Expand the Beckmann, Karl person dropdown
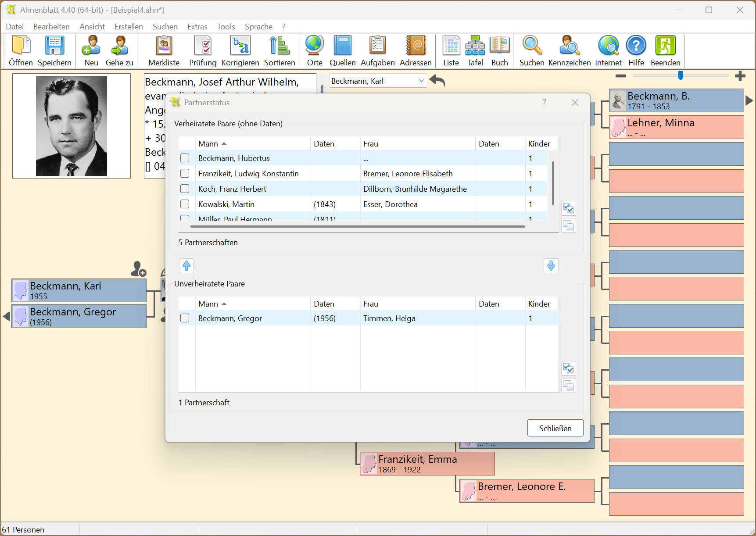 click(x=421, y=81)
